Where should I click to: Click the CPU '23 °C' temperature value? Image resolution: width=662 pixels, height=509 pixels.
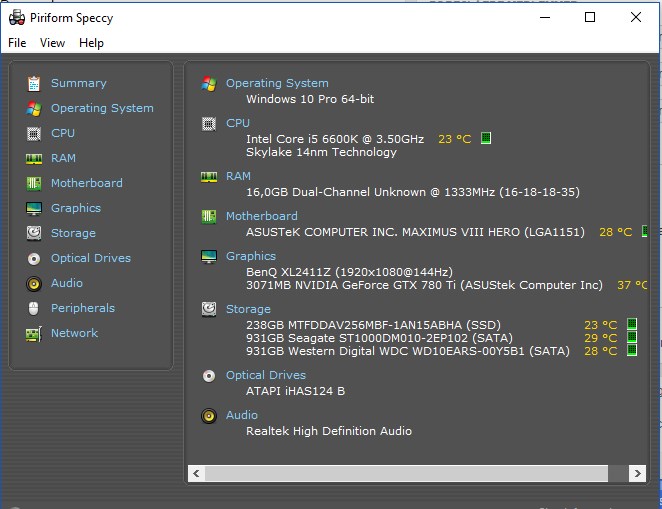[454, 139]
